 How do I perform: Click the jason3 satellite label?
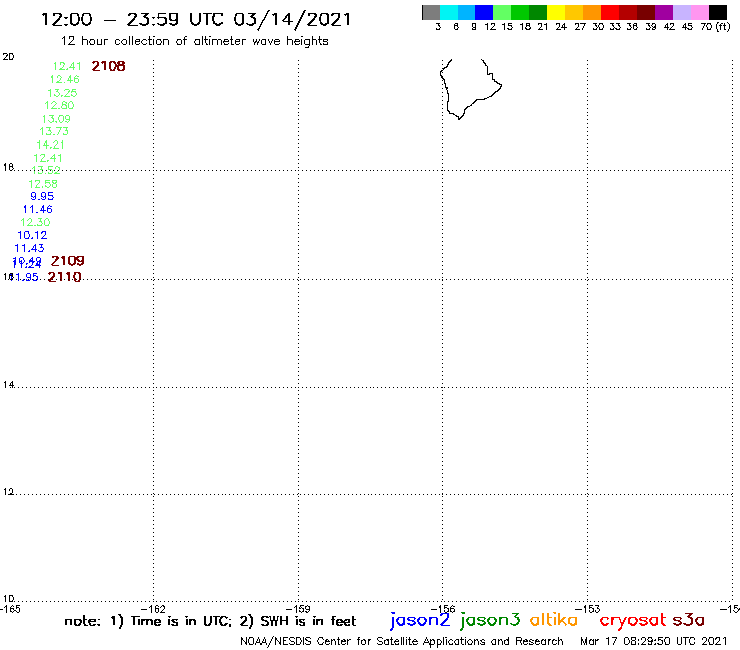pos(490,621)
